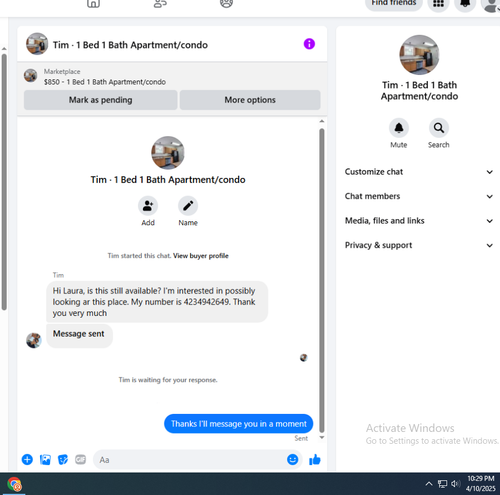Open the emoji picker in message box
Image resolution: width=500 pixels, height=495 pixels.
[292, 459]
